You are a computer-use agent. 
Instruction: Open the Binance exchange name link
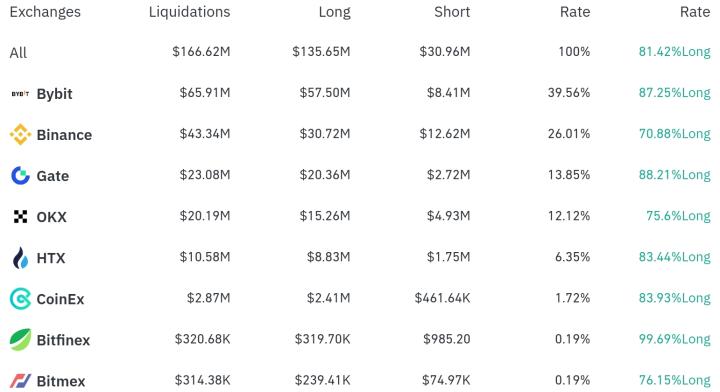click(64, 135)
